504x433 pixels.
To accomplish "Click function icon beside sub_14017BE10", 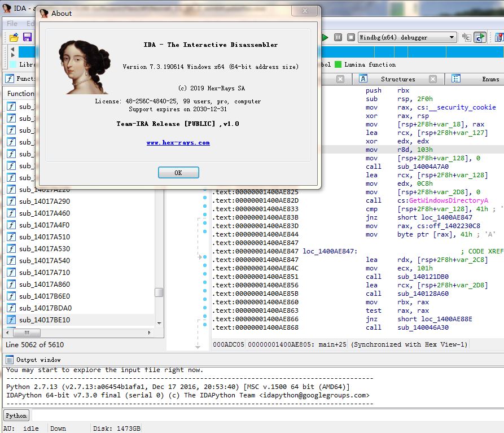I will pyautogui.click(x=11, y=320).
